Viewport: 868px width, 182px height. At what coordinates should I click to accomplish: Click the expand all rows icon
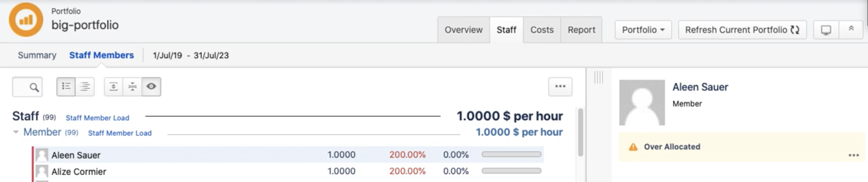click(113, 87)
